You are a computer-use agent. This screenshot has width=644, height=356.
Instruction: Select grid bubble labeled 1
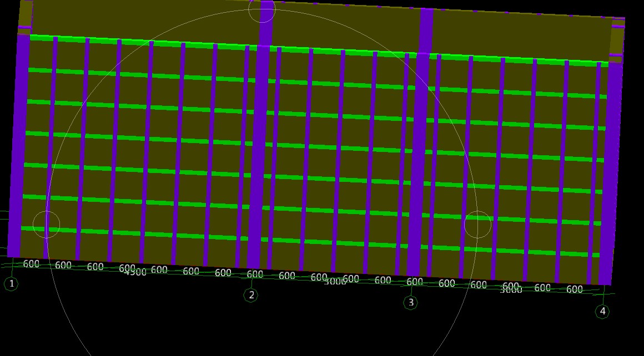tap(11, 283)
